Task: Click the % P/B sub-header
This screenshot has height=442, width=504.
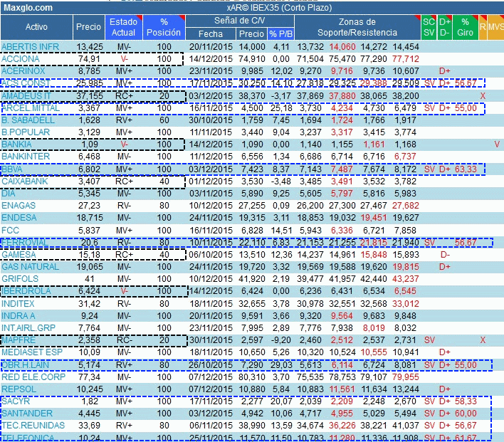Action: pos(280,33)
